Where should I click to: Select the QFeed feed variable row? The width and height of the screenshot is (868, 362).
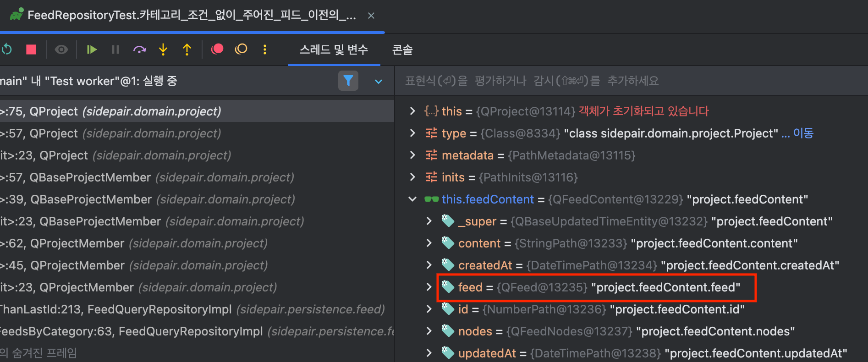coord(596,287)
